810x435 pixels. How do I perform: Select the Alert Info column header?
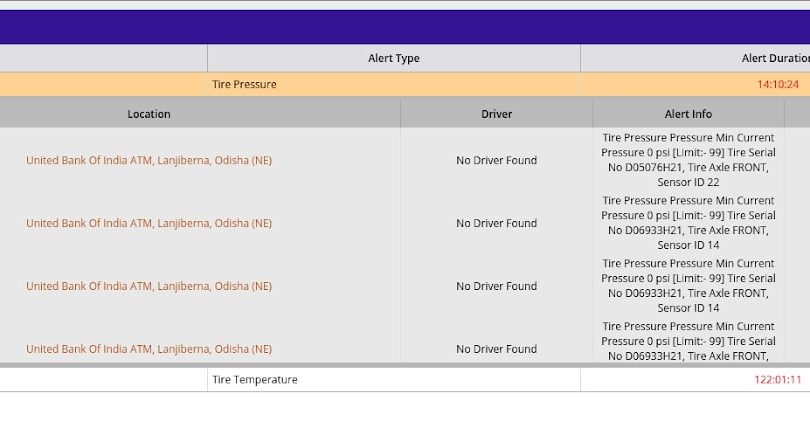(x=688, y=114)
